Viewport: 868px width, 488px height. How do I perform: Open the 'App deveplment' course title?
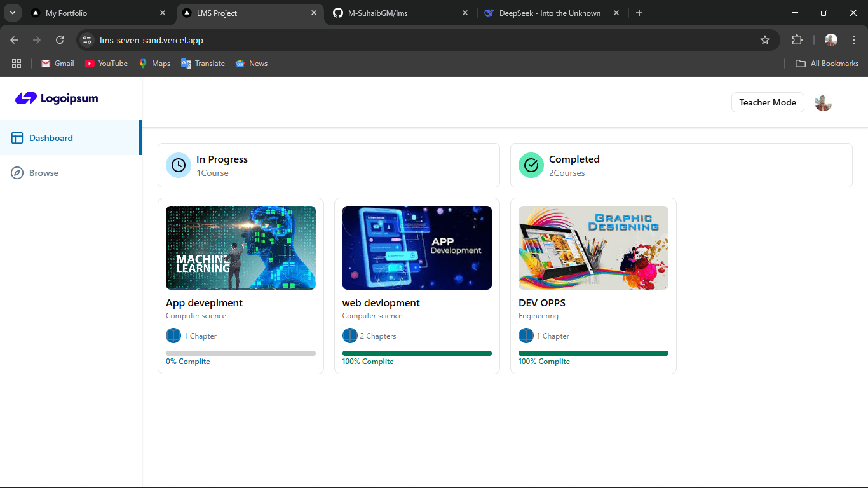(204, 303)
